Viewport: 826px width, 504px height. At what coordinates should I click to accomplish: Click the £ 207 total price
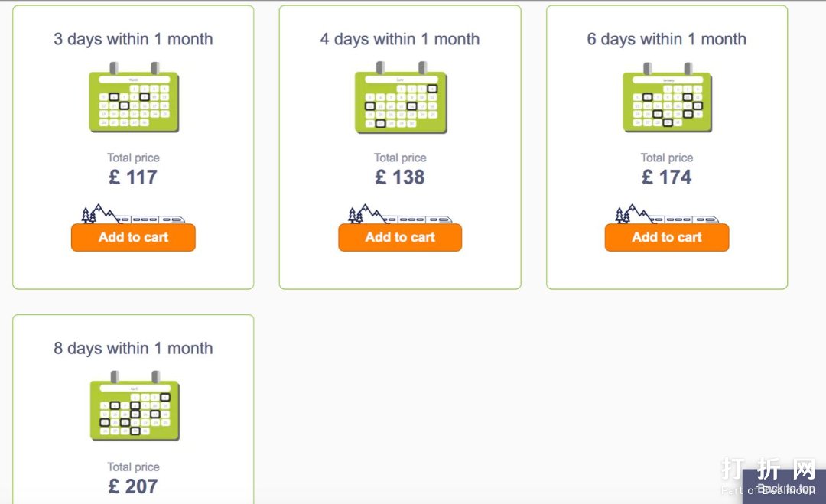point(133,486)
